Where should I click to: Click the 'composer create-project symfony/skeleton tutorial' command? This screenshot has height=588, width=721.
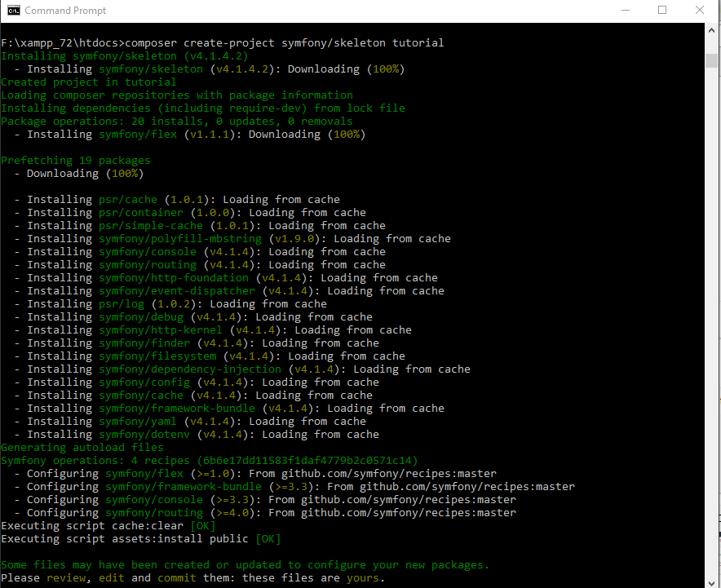coord(284,42)
